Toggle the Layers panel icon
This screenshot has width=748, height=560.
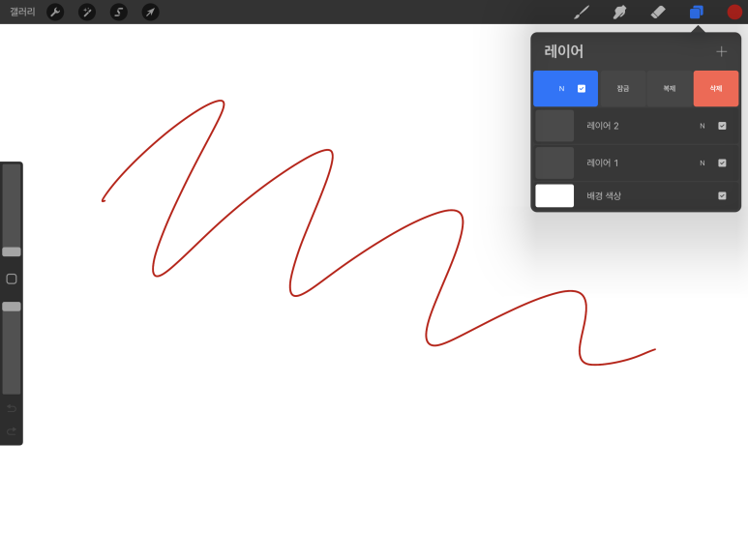(x=697, y=12)
